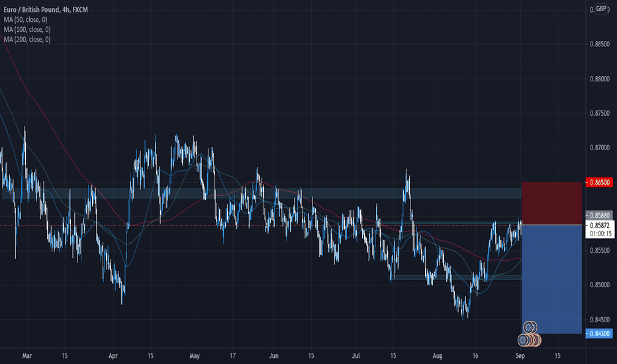Click the front EU flag event icon in upper stack
Image resolution: width=617 pixels, height=364 pixels.
pos(528,327)
